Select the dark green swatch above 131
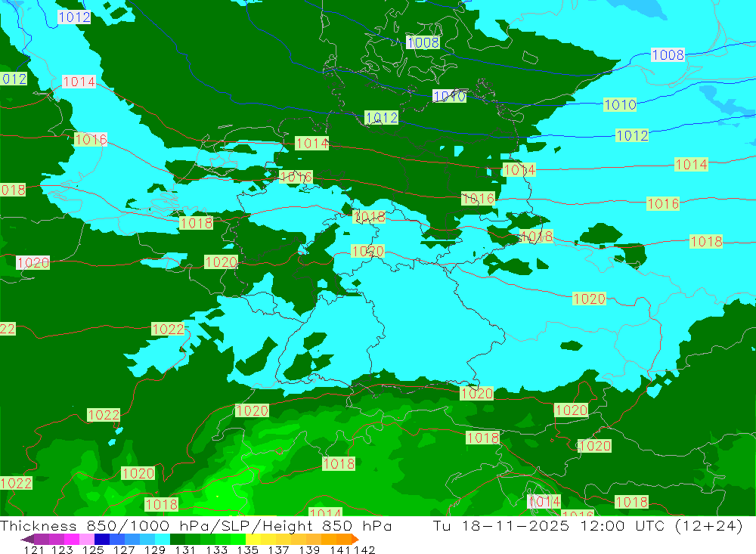Image resolution: width=756 pixels, height=554 pixels. pyautogui.click(x=178, y=539)
